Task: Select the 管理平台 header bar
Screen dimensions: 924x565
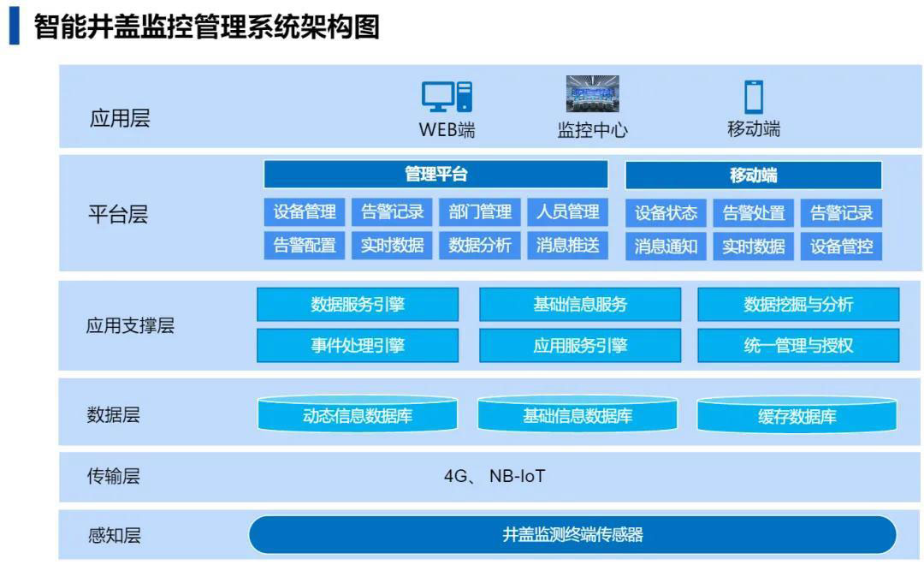Action: [435, 175]
